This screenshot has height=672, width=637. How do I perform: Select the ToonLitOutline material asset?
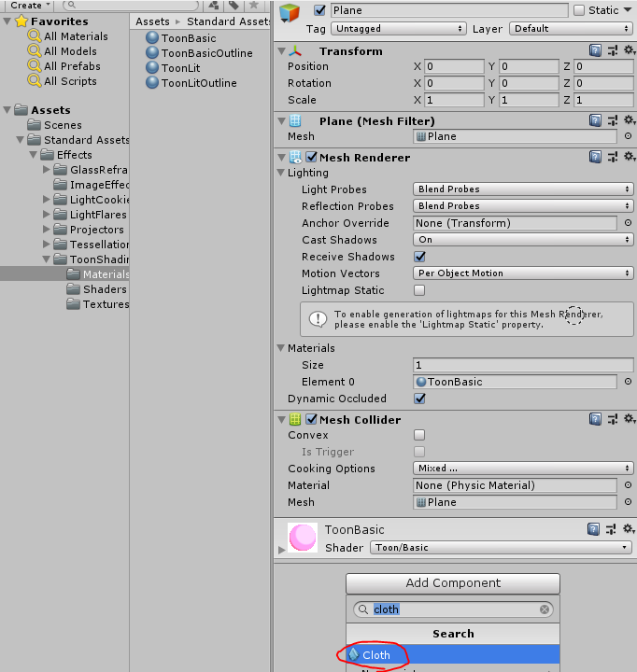191,83
